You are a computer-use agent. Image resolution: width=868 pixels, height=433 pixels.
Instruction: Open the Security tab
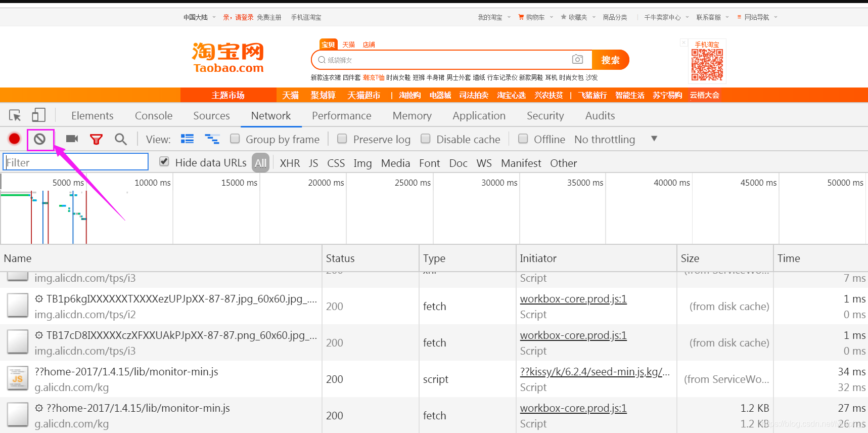click(x=545, y=116)
